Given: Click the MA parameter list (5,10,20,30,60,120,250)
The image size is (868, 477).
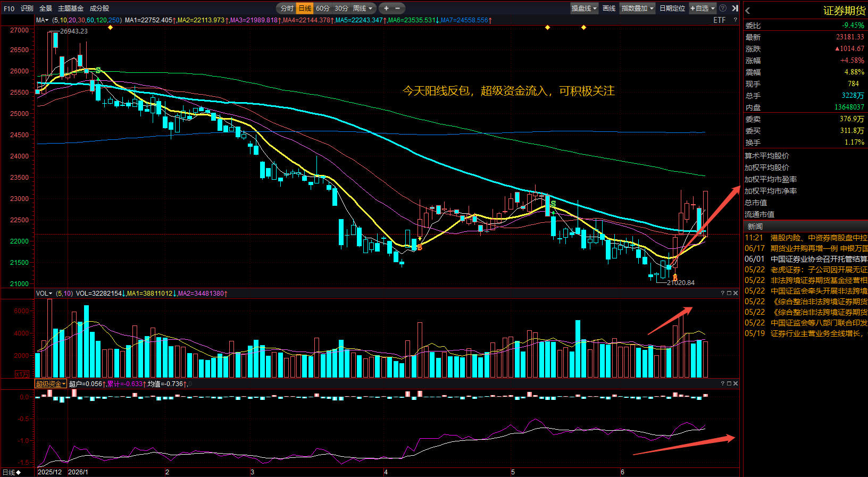Looking at the screenshot, I should (x=87, y=20).
